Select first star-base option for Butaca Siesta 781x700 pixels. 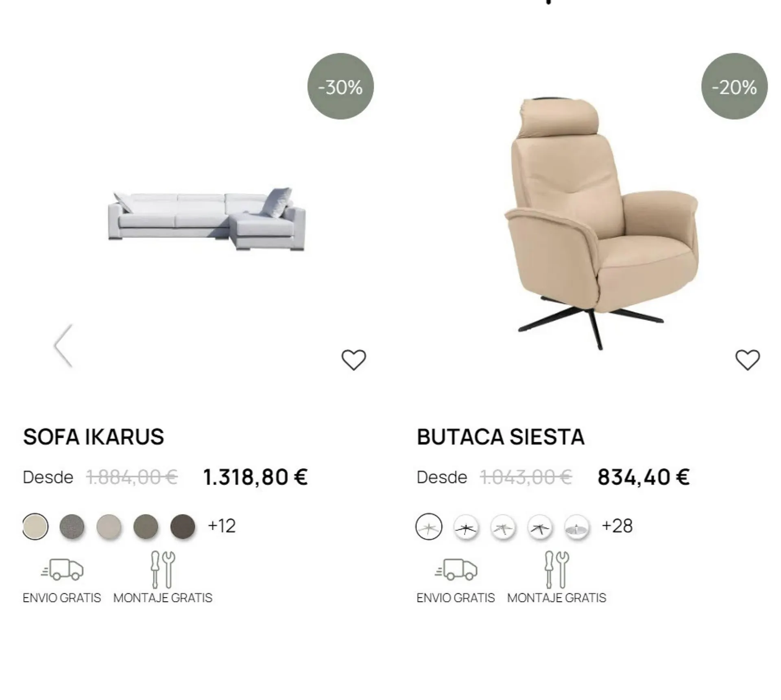tap(429, 527)
